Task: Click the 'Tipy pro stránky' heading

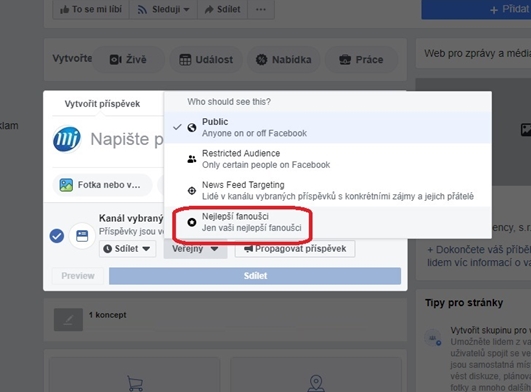Action: (x=464, y=303)
